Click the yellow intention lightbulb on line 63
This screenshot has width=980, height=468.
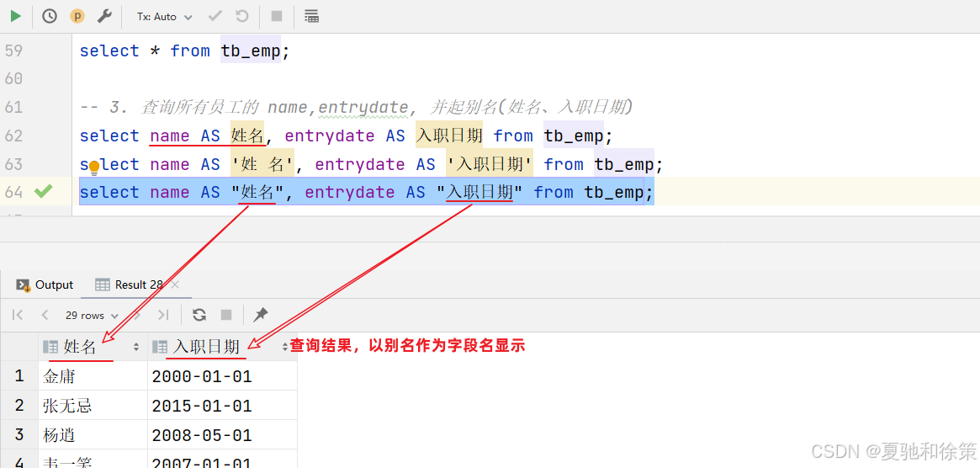click(x=94, y=166)
